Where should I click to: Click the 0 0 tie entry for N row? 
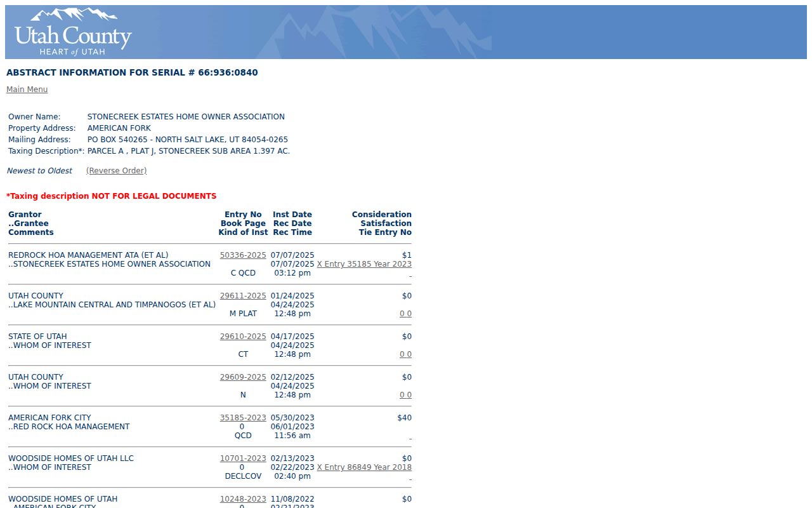click(x=405, y=395)
